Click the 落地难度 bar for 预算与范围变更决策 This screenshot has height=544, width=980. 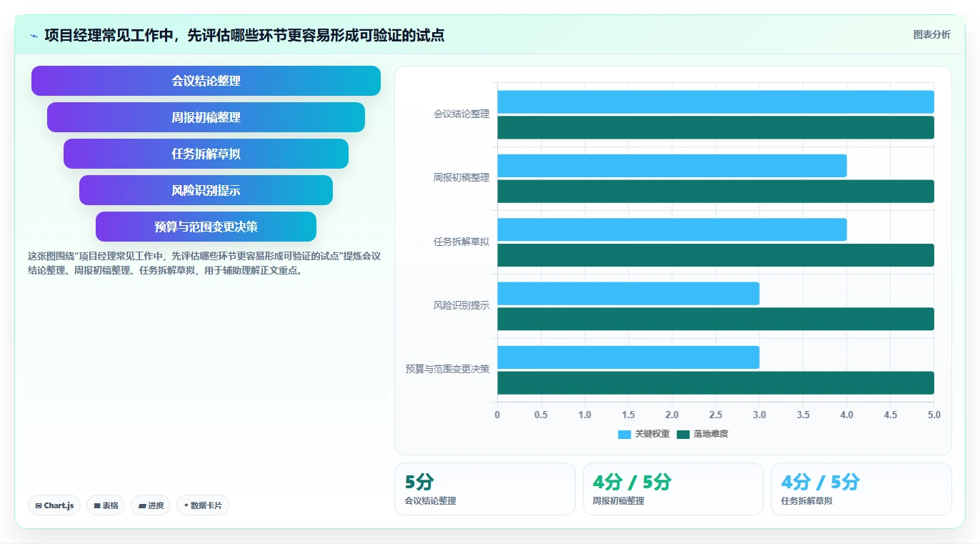click(x=716, y=383)
